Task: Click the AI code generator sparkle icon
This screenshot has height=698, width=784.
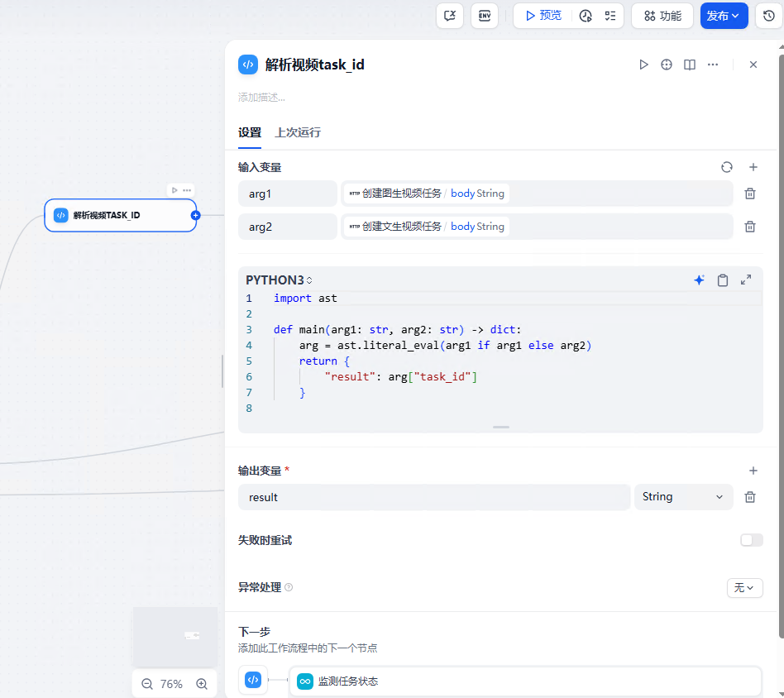Action: pos(699,280)
